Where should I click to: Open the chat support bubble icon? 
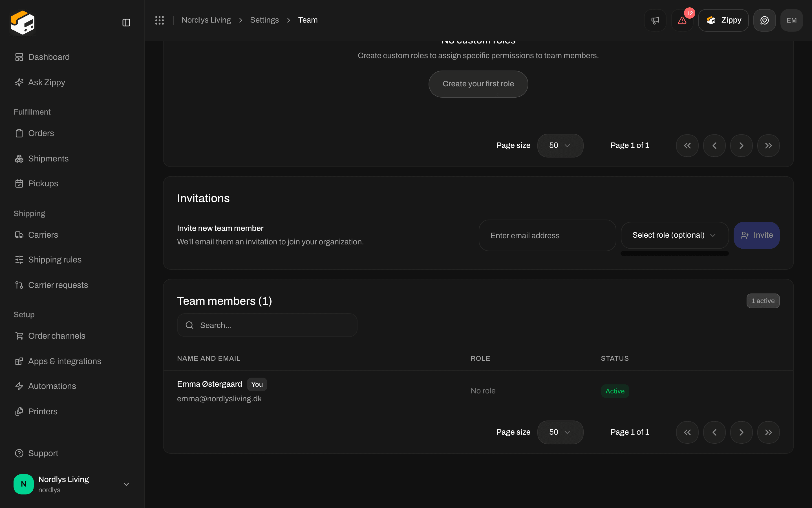coord(764,20)
